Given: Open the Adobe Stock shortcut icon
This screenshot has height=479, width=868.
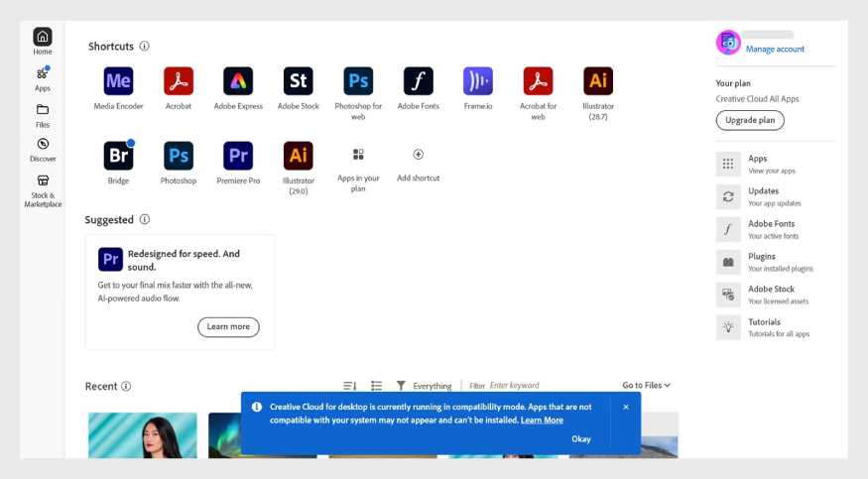Looking at the screenshot, I should [x=299, y=81].
